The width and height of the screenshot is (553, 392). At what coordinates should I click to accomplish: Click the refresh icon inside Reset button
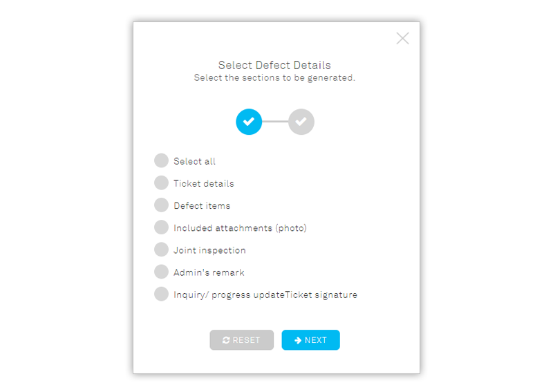pos(226,340)
